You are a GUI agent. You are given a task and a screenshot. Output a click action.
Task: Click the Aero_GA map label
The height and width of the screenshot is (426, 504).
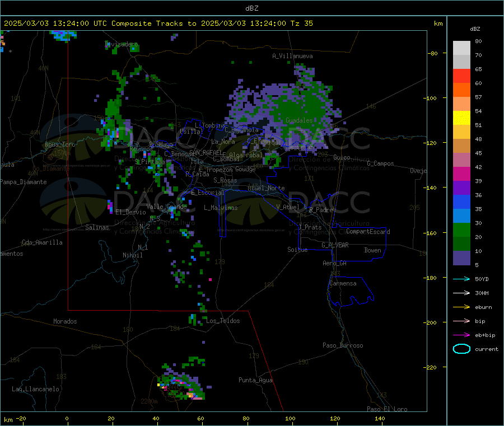pos(335,263)
